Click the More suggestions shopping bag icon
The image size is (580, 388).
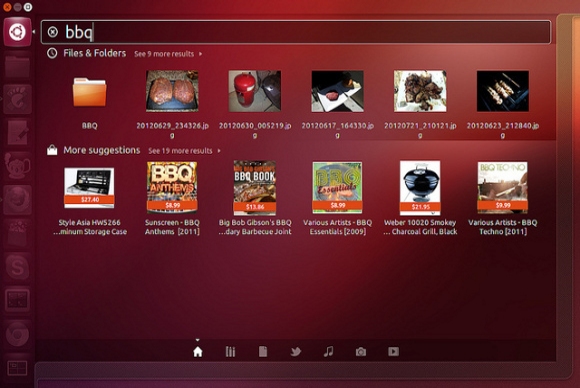[52, 150]
